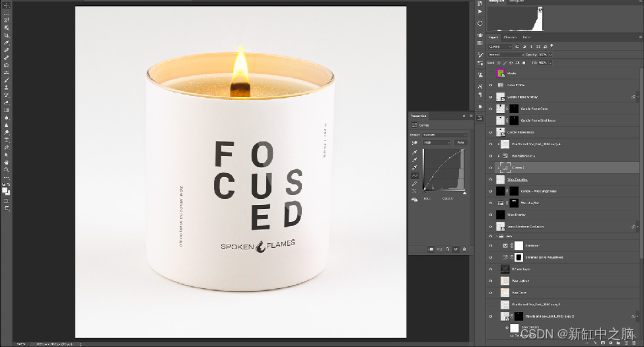The image size is (644, 347).
Task: Open the Character panel icon
Action: click(480, 87)
